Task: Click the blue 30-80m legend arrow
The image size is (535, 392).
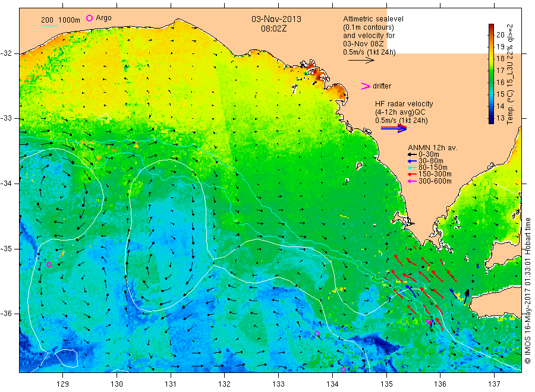Action: click(x=412, y=161)
